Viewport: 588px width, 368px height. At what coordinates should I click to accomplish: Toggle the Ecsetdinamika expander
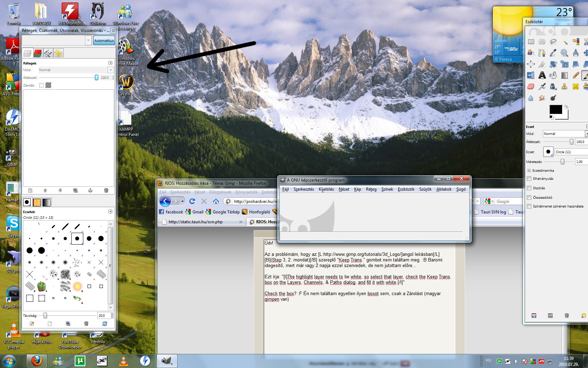pos(529,171)
